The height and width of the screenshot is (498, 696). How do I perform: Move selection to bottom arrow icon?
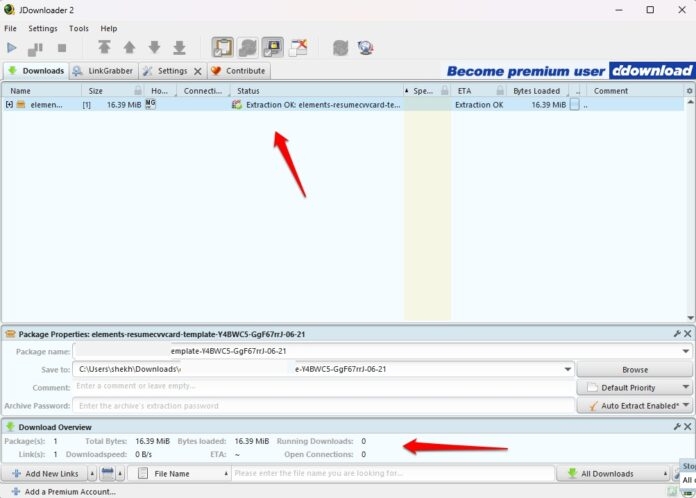click(179, 47)
